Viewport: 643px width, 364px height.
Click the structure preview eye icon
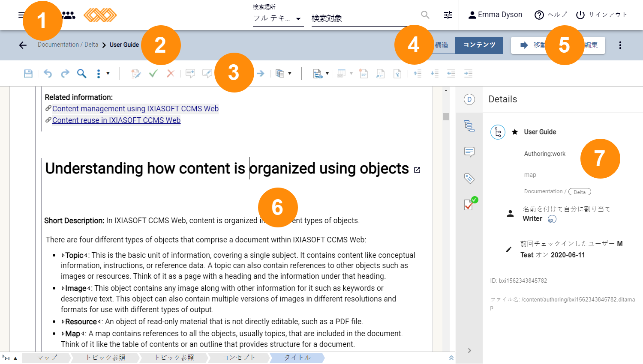318,74
